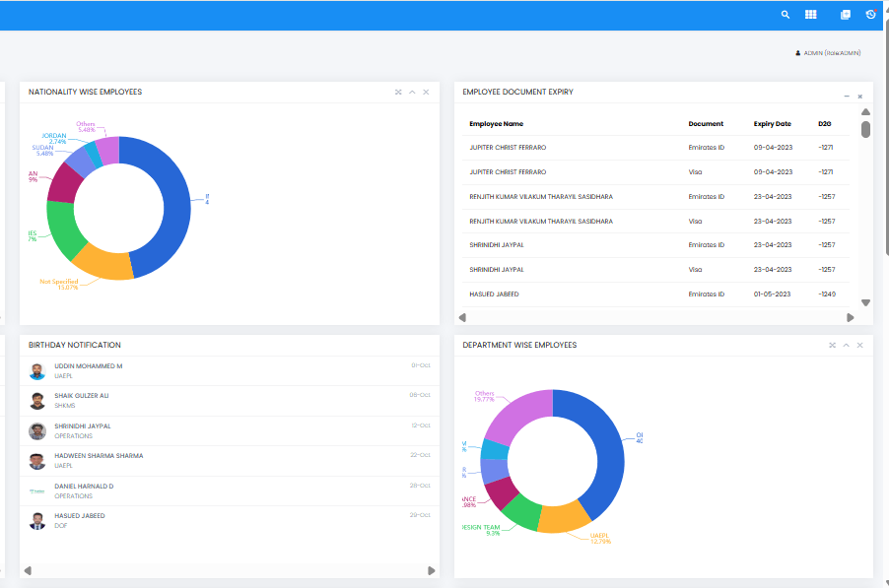The width and height of the screenshot is (889, 588).
Task: Open HADWEEN SHARMA SHARMA avatar photo
Action: tap(37, 461)
